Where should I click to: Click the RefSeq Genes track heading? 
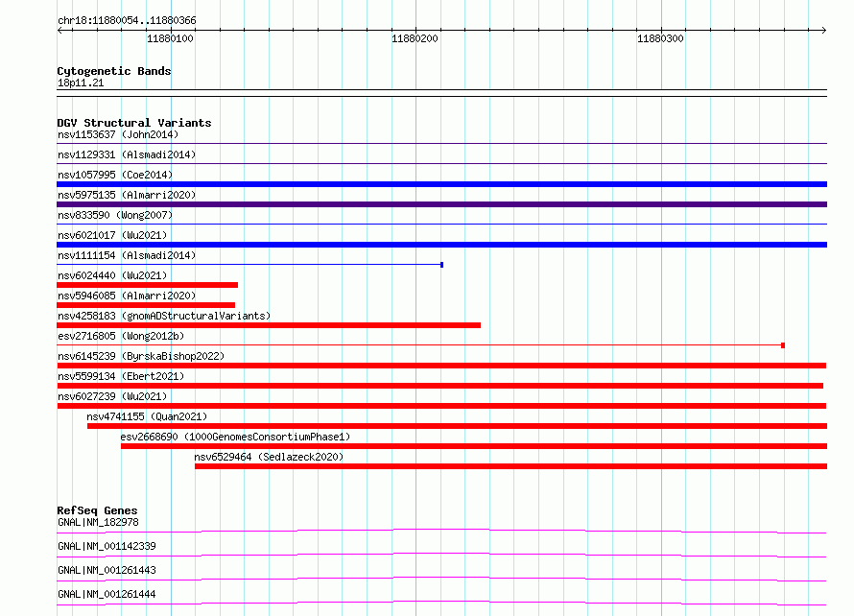click(x=97, y=510)
